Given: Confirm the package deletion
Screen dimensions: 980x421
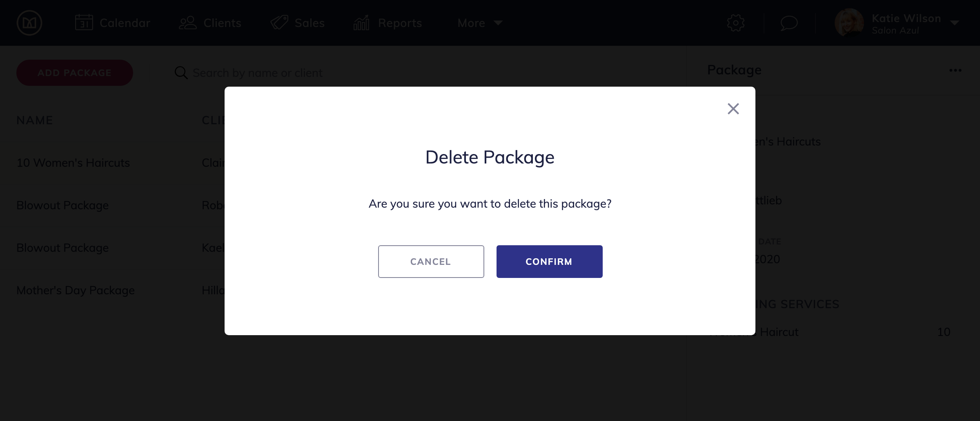Looking at the screenshot, I should point(549,261).
